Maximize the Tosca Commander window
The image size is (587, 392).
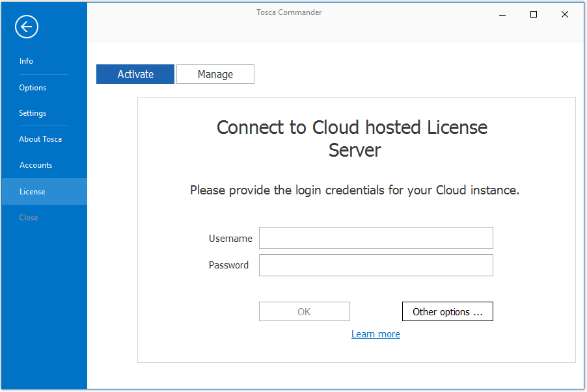pyautogui.click(x=534, y=14)
